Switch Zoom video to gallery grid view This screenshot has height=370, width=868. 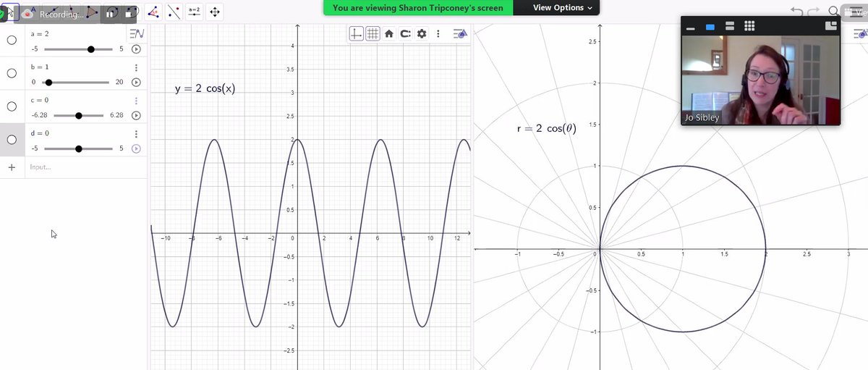click(749, 27)
